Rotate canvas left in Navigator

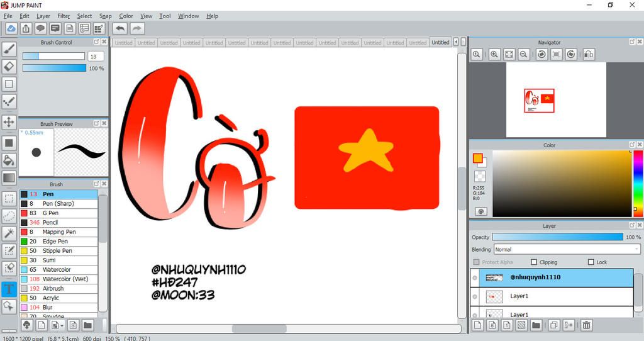click(x=541, y=54)
